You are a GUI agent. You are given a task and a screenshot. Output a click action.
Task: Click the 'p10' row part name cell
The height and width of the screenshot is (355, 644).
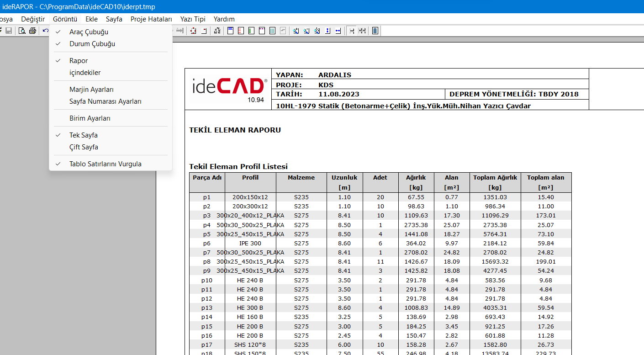[x=207, y=281]
